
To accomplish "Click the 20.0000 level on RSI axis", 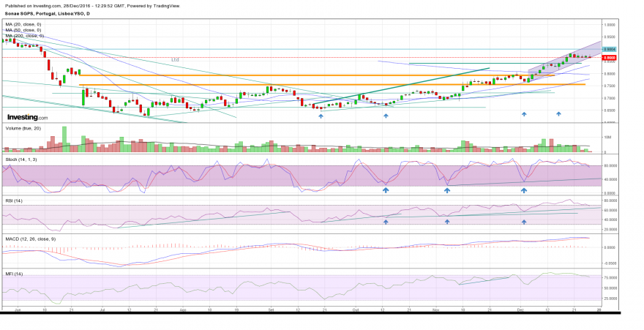I will [x=610, y=230].
